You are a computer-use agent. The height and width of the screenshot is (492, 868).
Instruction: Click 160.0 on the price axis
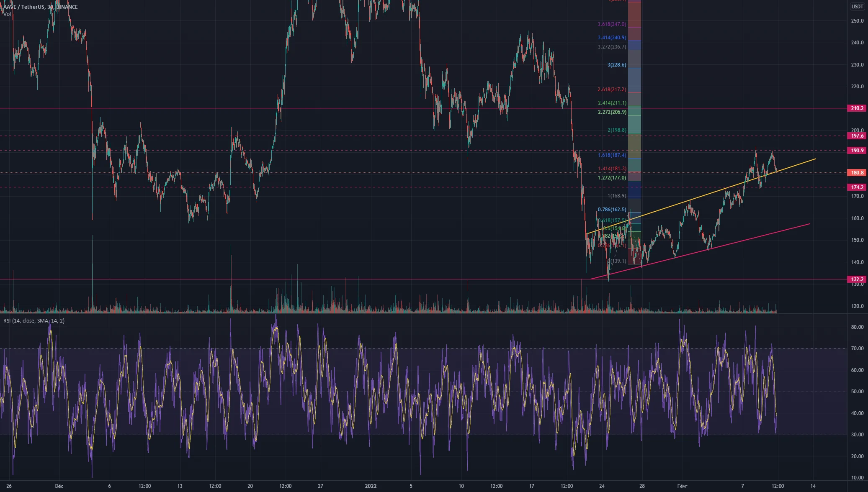[x=857, y=218]
